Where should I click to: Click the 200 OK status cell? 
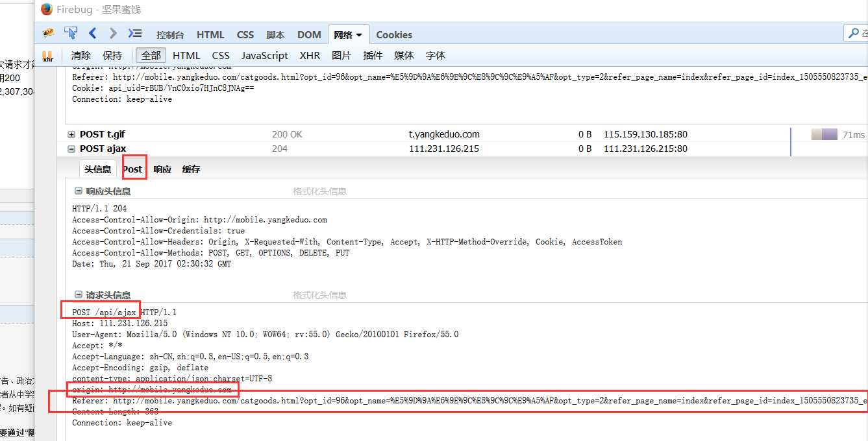point(287,134)
